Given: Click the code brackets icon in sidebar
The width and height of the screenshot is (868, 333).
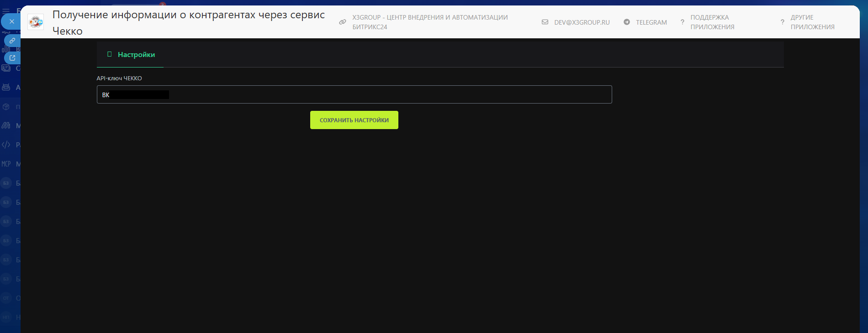Looking at the screenshot, I should tap(6, 145).
